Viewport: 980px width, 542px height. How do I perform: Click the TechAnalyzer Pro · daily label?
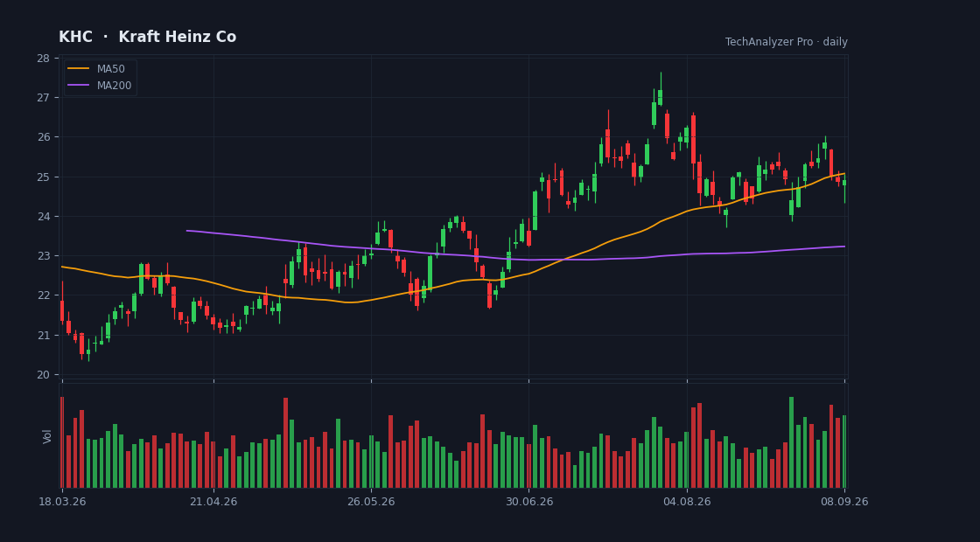tap(787, 42)
